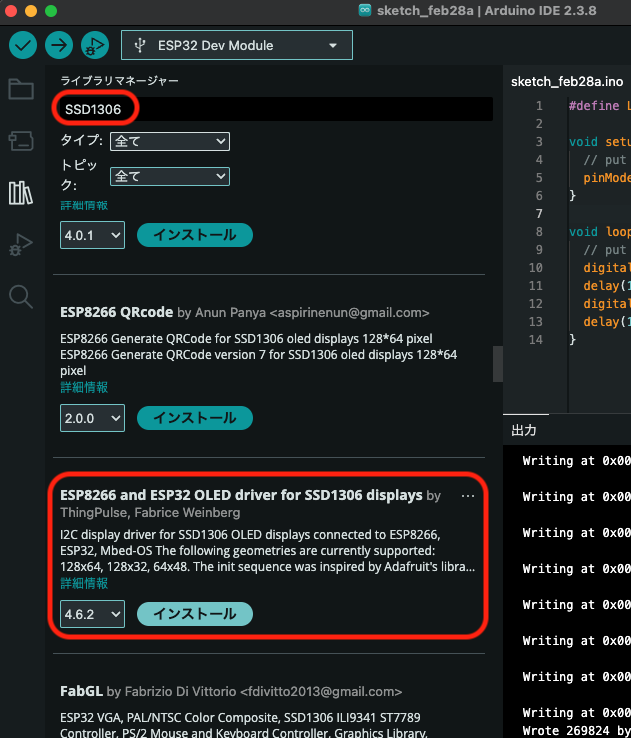The image size is (631, 738).
Task: Open Boards Manager from the sidebar
Action: click(21, 141)
